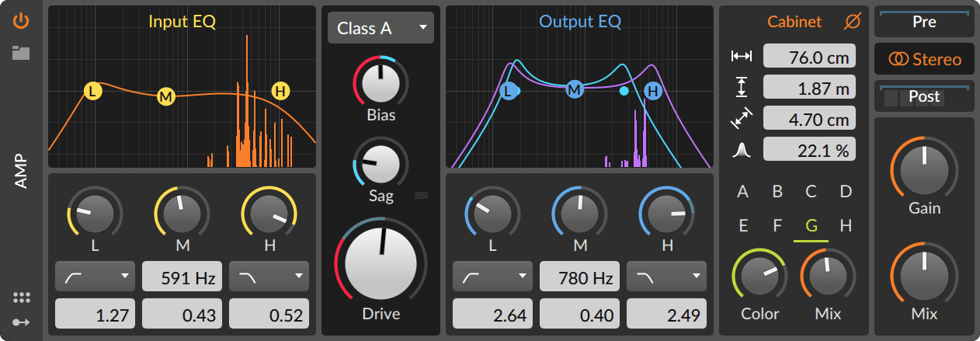
Task: Click the modulation grid dots icon
Action: (x=21, y=298)
